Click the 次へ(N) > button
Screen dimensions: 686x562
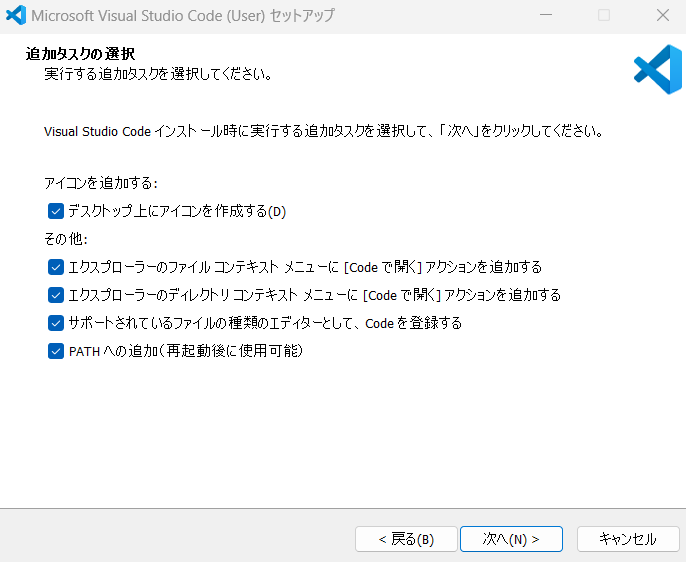click(x=511, y=539)
